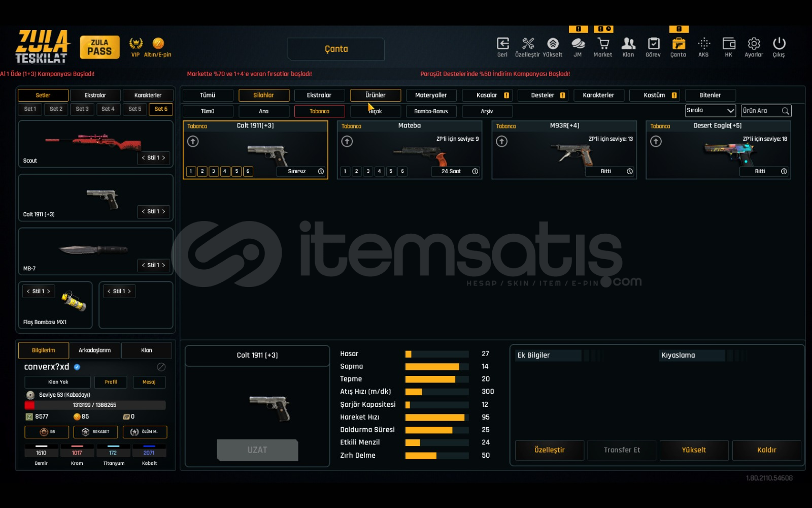812x508 pixels.
Task: Click upgrade arrow on Colt 1911[+3] card
Action: click(x=193, y=141)
